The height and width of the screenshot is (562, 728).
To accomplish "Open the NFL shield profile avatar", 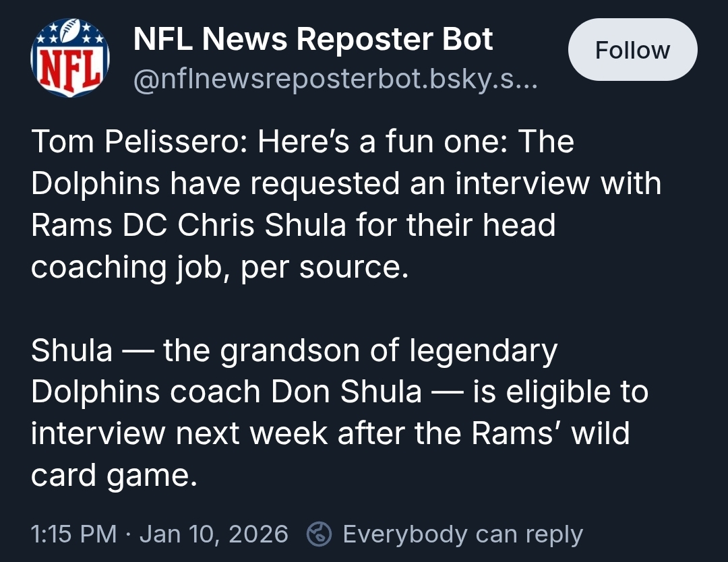I will click(x=70, y=57).
